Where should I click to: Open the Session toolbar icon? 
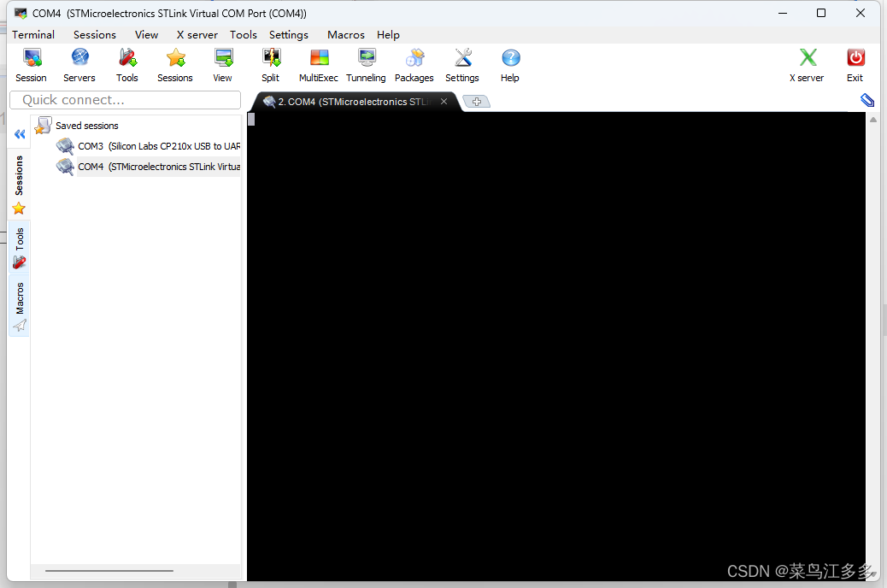(31, 65)
